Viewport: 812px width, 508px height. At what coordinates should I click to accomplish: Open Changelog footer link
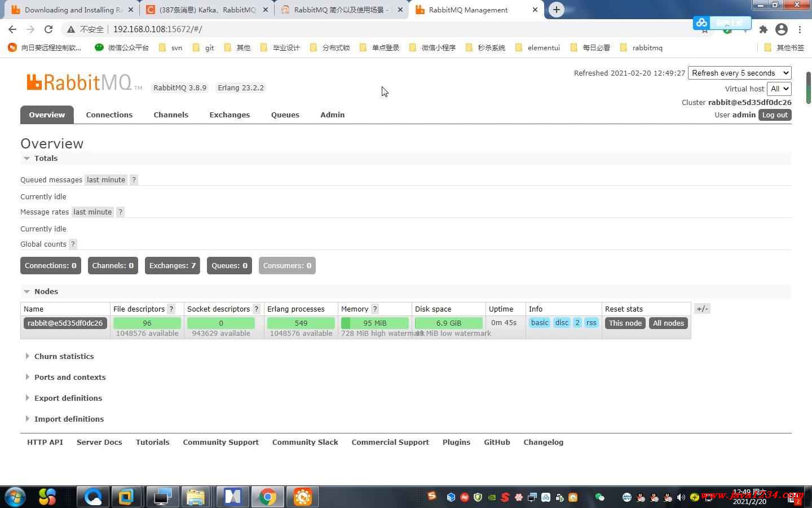coord(544,443)
